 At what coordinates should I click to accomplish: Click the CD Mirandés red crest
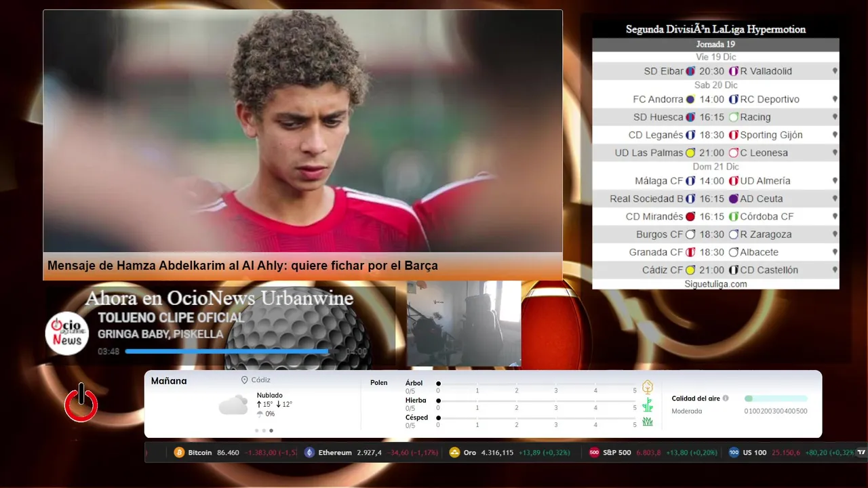[x=690, y=217]
